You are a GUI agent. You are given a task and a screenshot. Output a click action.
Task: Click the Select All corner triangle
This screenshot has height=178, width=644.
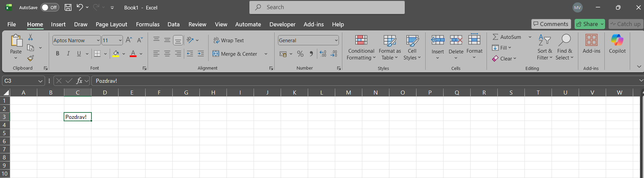point(6,93)
